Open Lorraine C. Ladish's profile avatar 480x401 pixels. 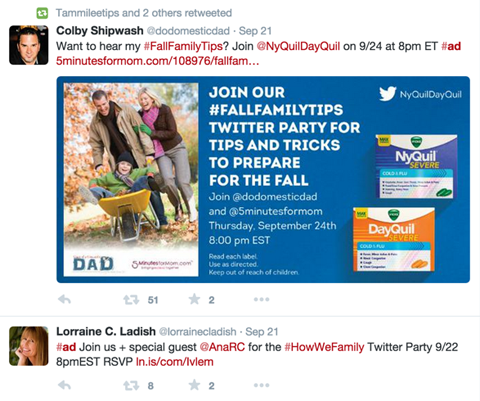coord(29,346)
